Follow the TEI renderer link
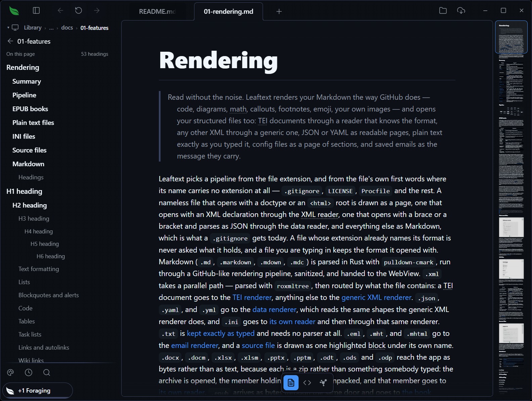Screen dimensions: 532x401 [x=252, y=297]
